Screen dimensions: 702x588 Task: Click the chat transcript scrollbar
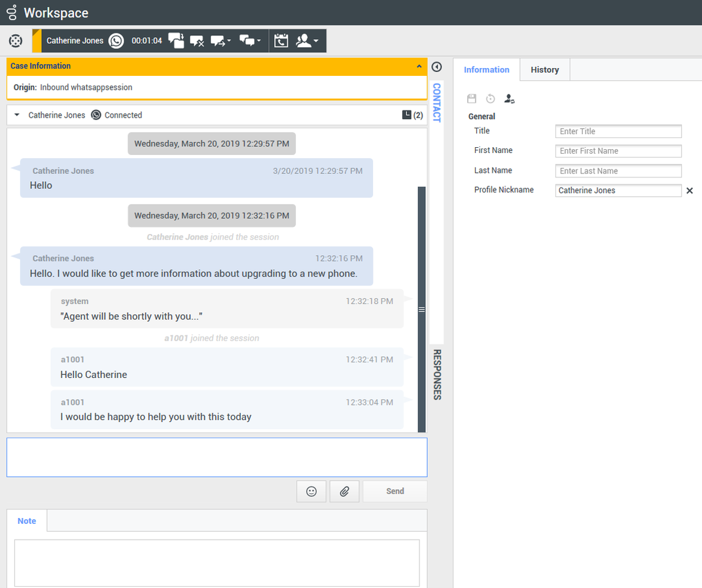click(x=421, y=309)
